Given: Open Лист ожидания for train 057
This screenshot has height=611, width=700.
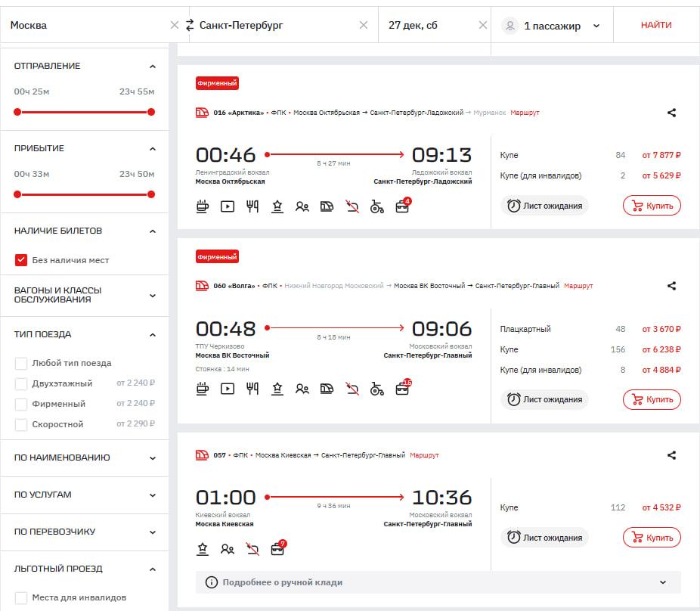Looking at the screenshot, I should pyautogui.click(x=544, y=538).
